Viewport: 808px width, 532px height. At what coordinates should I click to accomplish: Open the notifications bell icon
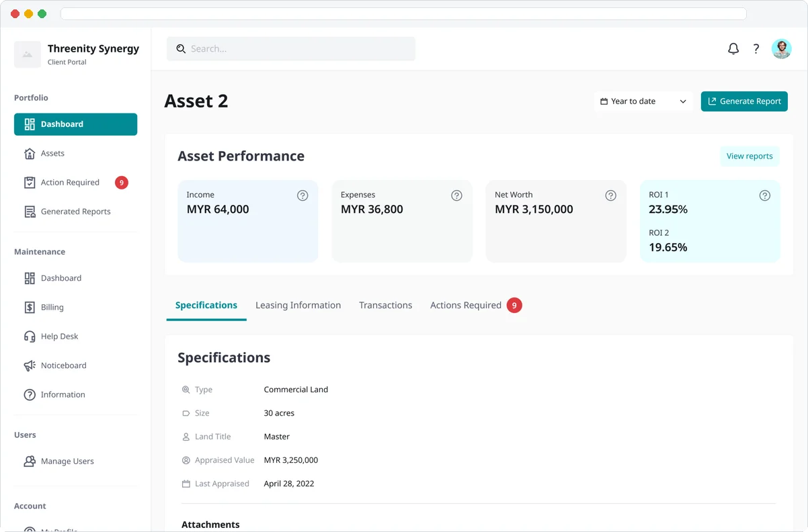[733, 49]
